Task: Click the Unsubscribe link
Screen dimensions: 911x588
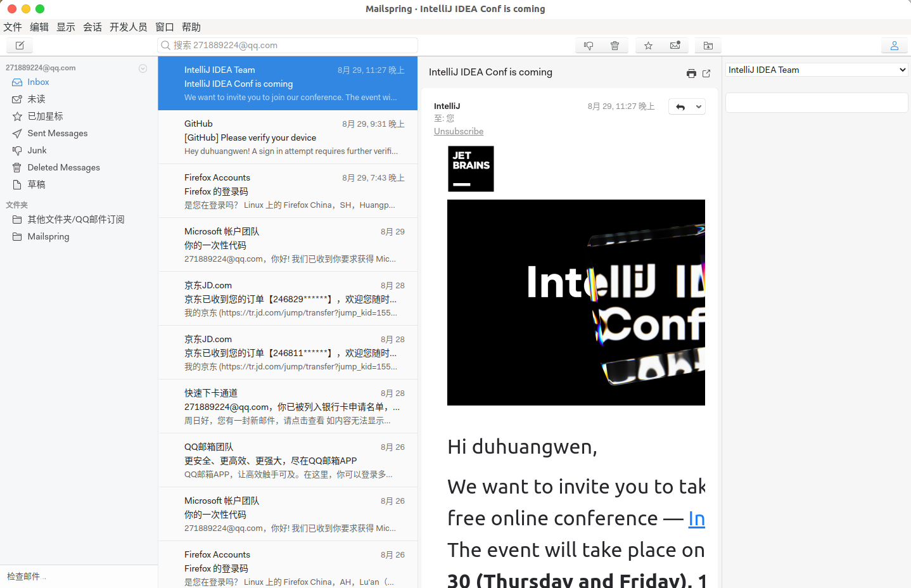Action: (459, 132)
